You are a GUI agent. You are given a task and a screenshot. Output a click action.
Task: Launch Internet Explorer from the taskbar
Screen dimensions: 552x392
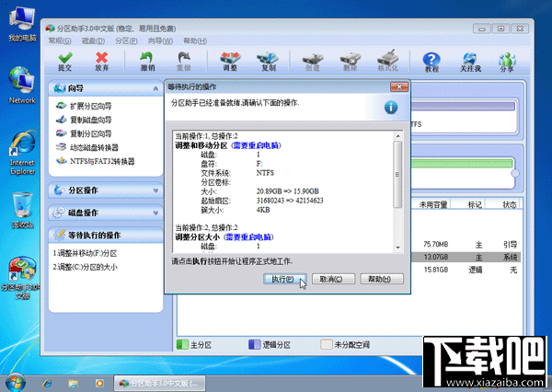click(47, 383)
